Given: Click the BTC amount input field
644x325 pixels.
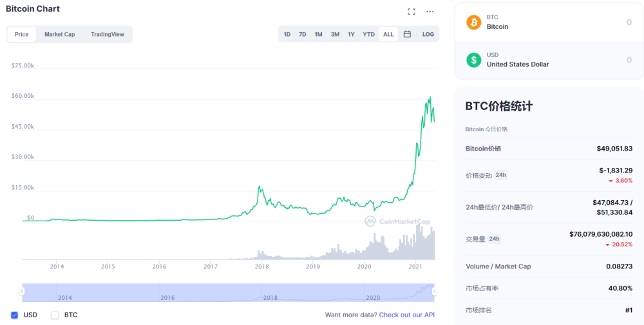Looking at the screenshot, I should click(549, 22).
